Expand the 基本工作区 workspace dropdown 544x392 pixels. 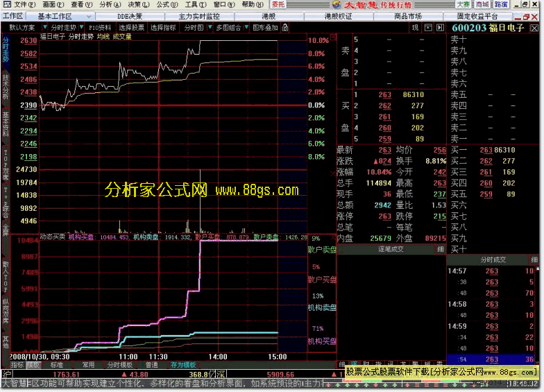point(89,17)
